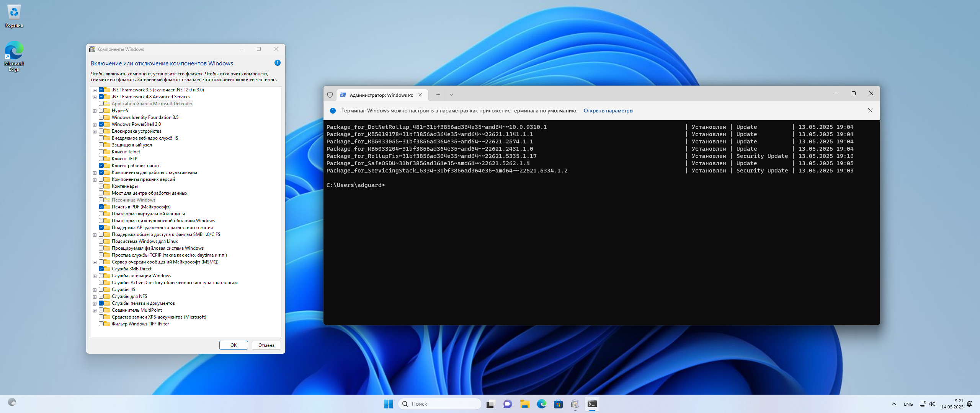Image resolution: width=980 pixels, height=413 pixels.
Task: Click the taskbar search field Поиск
Action: click(440, 404)
